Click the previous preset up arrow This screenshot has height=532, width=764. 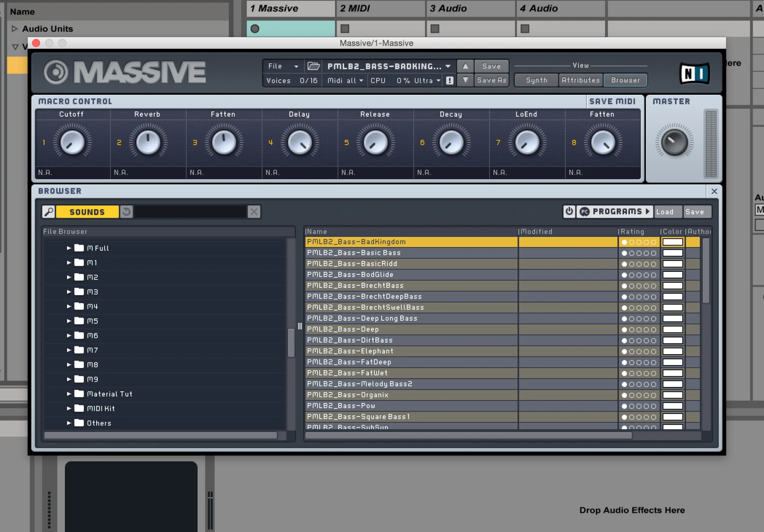coord(465,66)
